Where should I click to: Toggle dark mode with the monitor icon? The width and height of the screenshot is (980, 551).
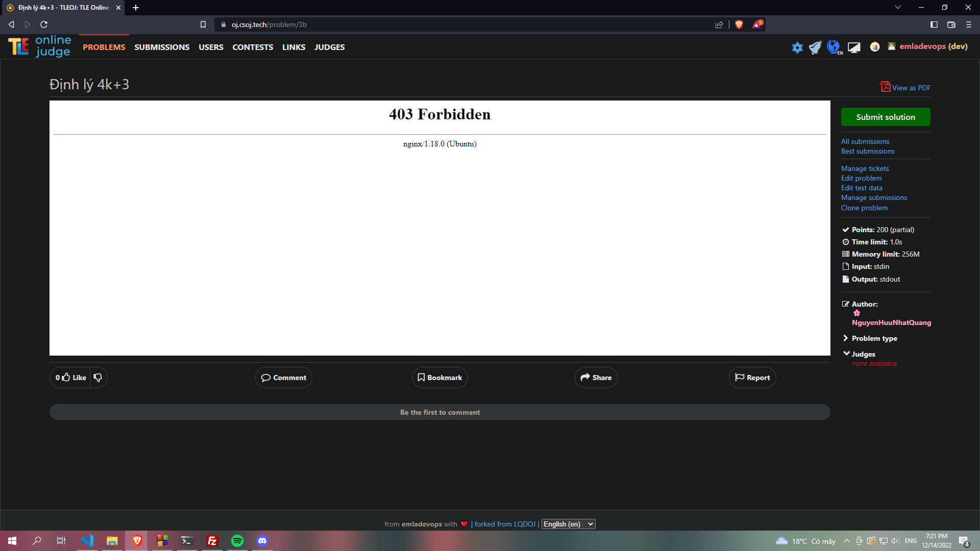pos(854,46)
